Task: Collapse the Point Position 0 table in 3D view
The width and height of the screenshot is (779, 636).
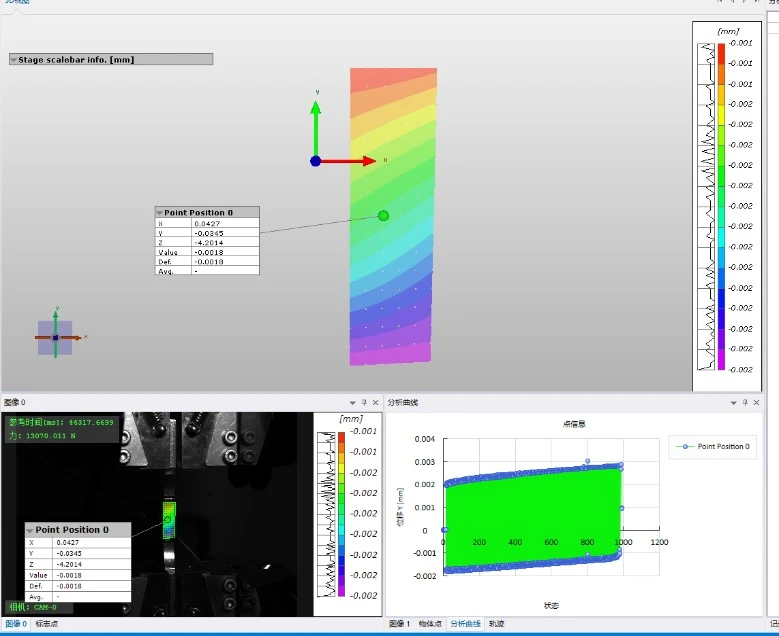Action: coord(160,212)
